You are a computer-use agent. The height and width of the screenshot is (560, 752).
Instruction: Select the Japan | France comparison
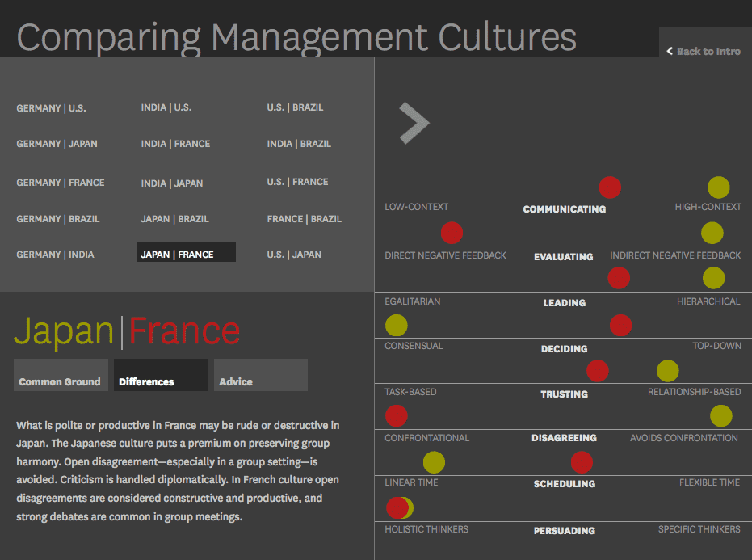click(x=186, y=254)
